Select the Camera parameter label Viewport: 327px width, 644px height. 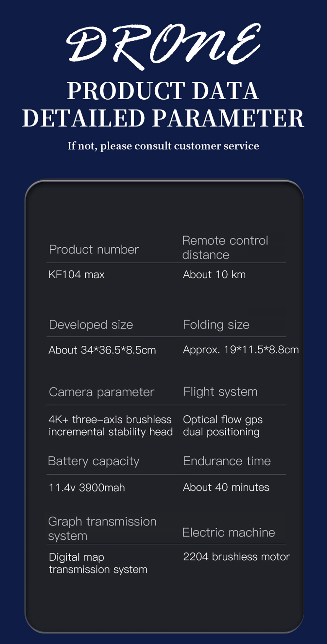click(x=101, y=392)
